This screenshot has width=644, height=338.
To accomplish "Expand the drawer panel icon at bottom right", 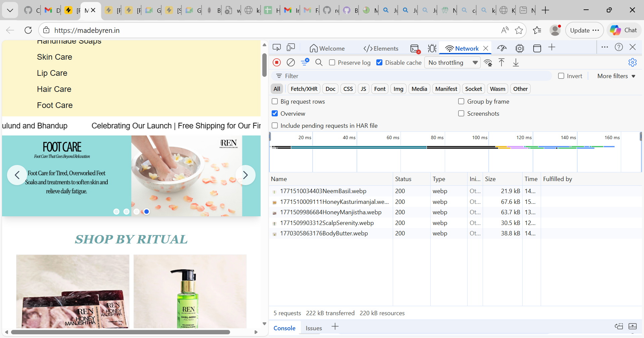I will [633, 327].
